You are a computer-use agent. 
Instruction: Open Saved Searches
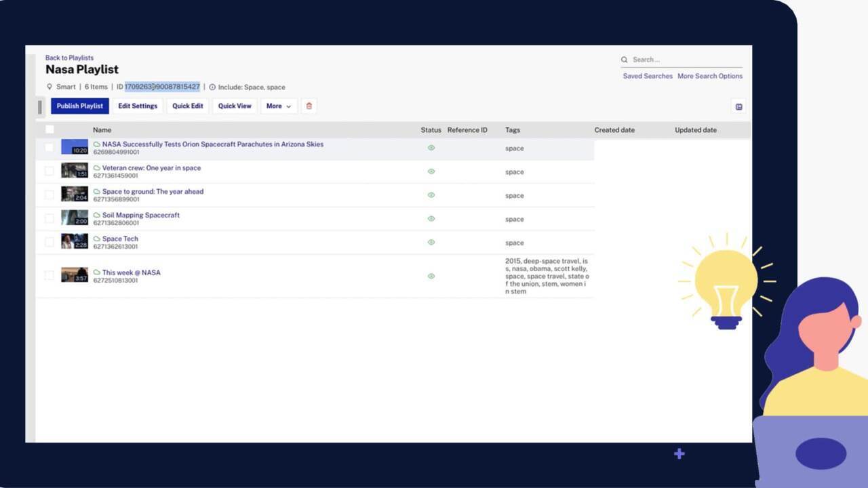648,76
